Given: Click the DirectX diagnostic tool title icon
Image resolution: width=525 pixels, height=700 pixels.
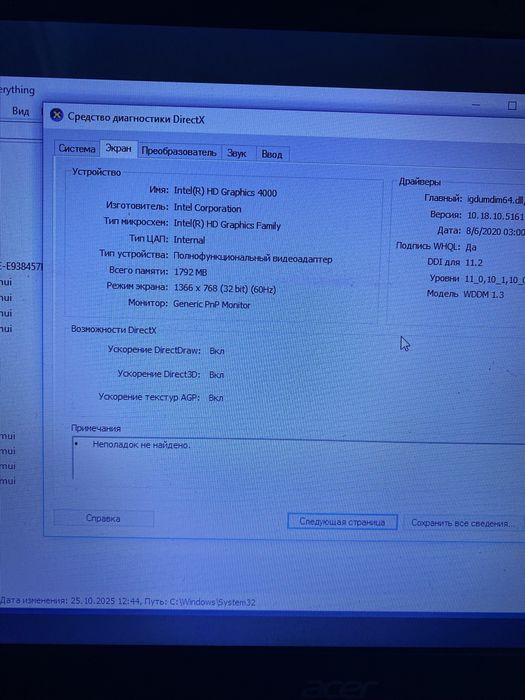Looking at the screenshot, I should tap(57, 115).
